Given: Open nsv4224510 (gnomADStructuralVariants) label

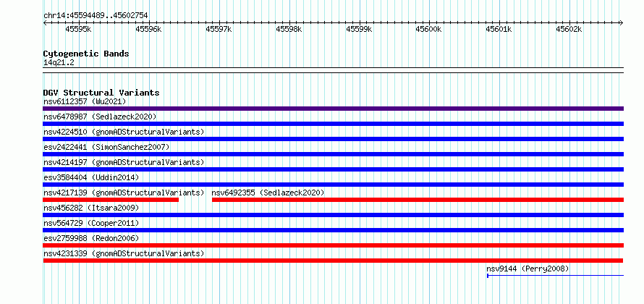Looking at the screenshot, I should pyautogui.click(x=124, y=132).
